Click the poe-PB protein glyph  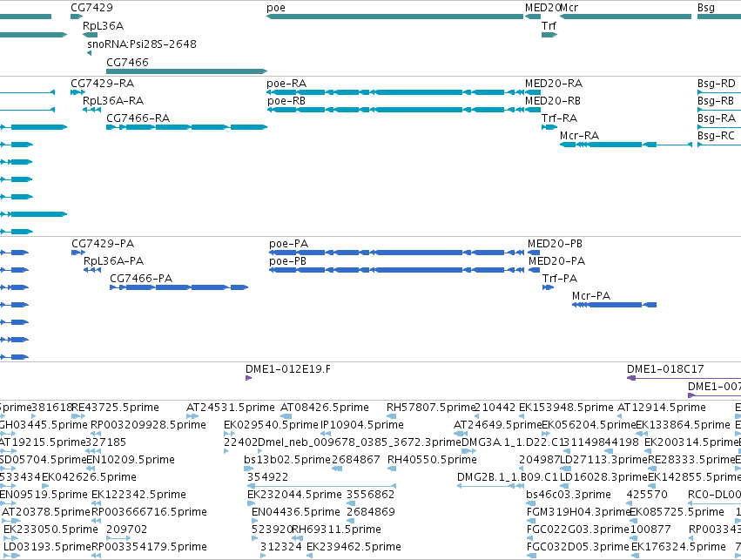click(397, 270)
